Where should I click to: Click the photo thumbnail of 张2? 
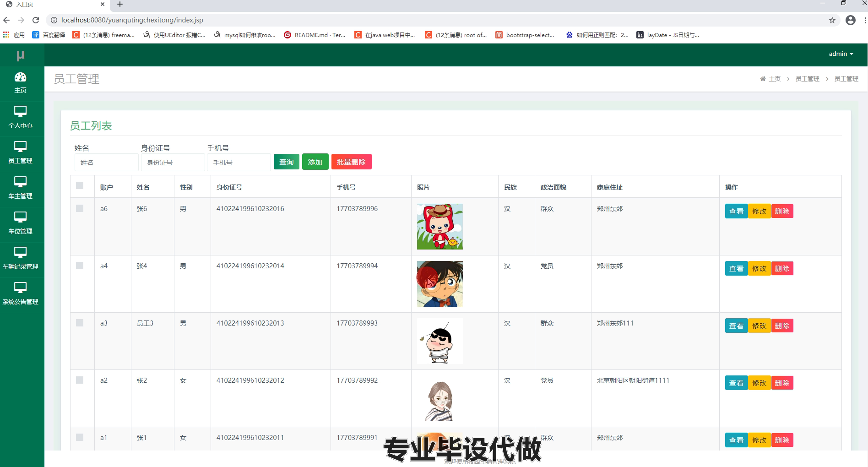440,398
